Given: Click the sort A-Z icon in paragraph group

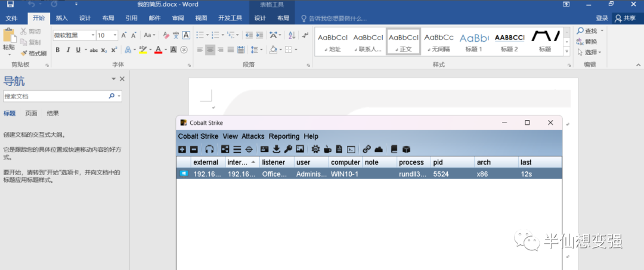Looking at the screenshot, I should coord(292,35).
